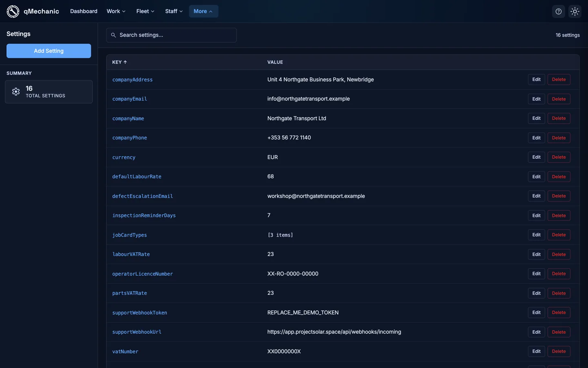This screenshot has width=588, height=368.
Task: Click the '[3 items]' value
Action: [x=280, y=235]
